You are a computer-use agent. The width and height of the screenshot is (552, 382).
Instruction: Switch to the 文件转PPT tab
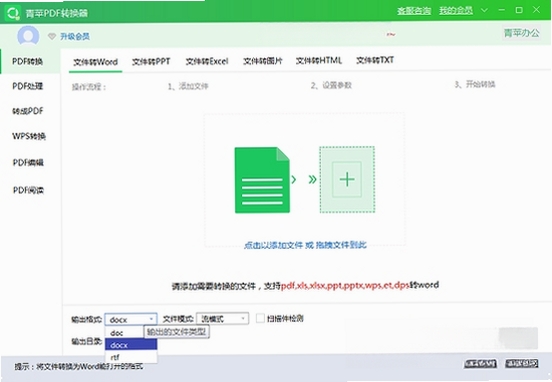click(x=151, y=62)
